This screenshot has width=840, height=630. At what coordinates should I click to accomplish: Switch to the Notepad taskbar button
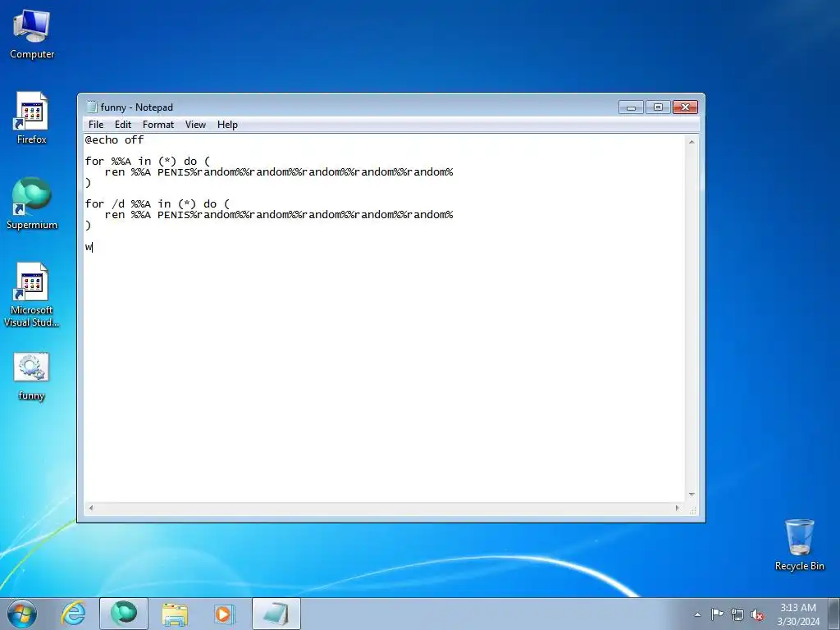pyautogui.click(x=276, y=614)
